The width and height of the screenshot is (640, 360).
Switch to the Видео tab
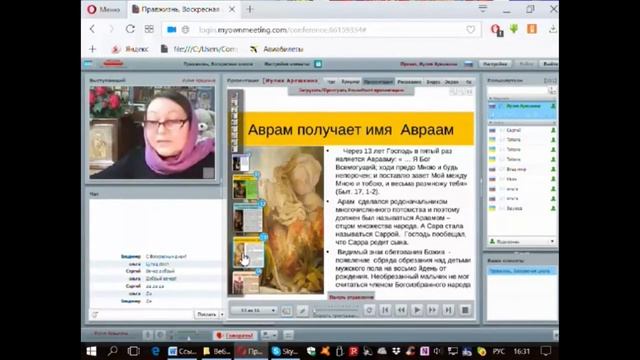433,82
